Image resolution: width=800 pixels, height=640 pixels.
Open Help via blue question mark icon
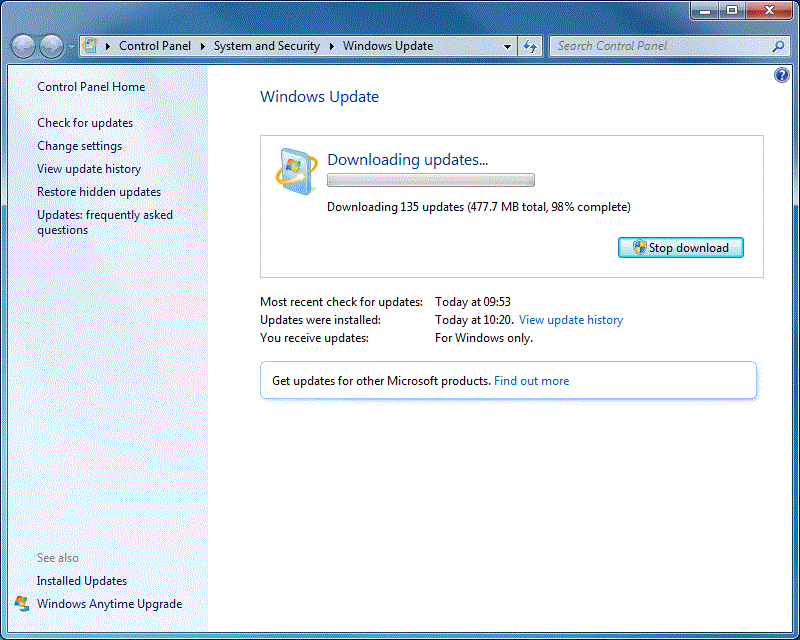782,76
